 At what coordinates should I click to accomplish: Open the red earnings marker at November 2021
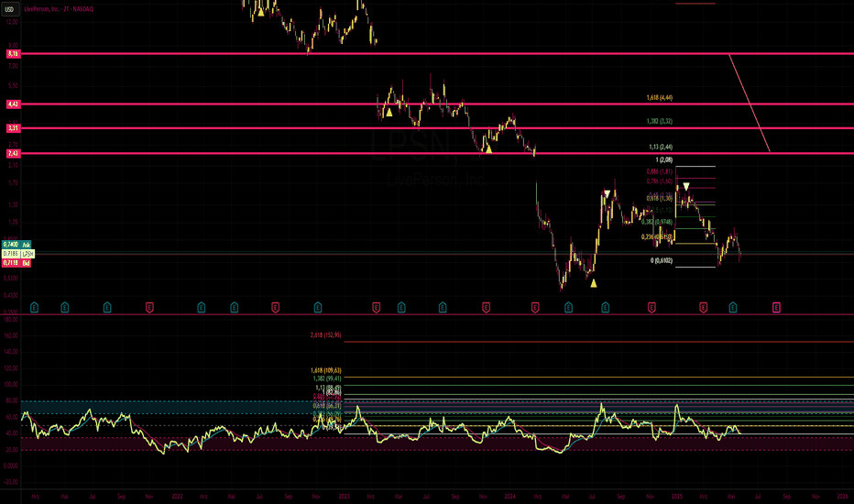point(149,308)
